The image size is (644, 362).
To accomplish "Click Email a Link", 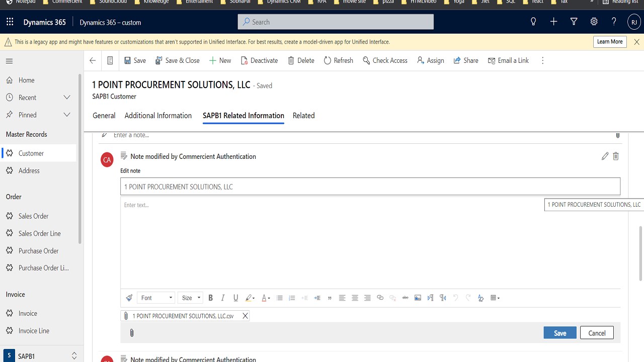I will (508, 60).
